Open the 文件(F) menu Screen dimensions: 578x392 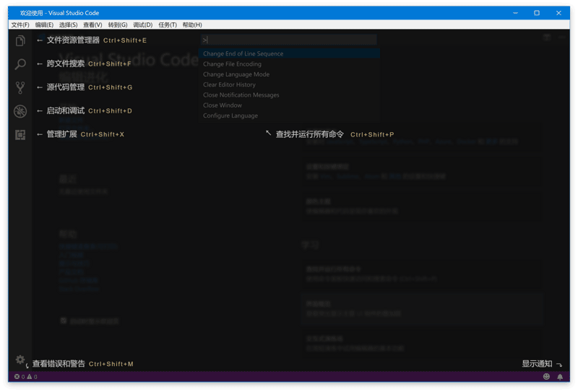[x=20, y=25]
